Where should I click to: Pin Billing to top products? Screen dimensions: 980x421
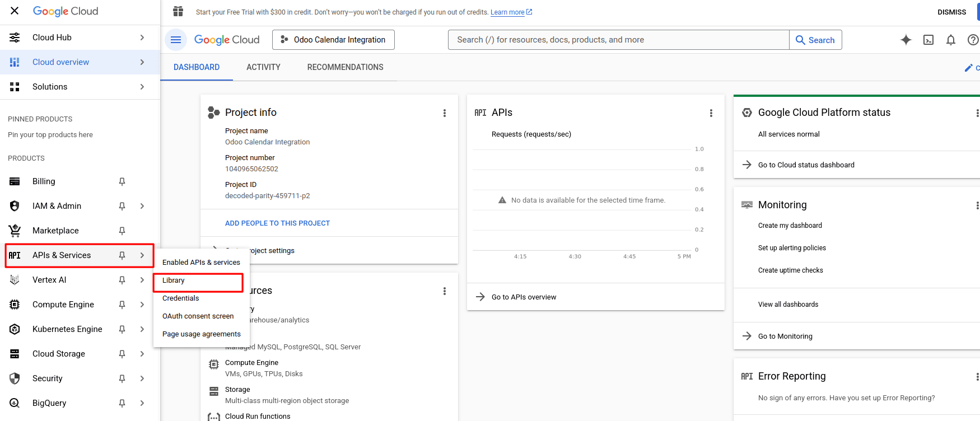(122, 181)
